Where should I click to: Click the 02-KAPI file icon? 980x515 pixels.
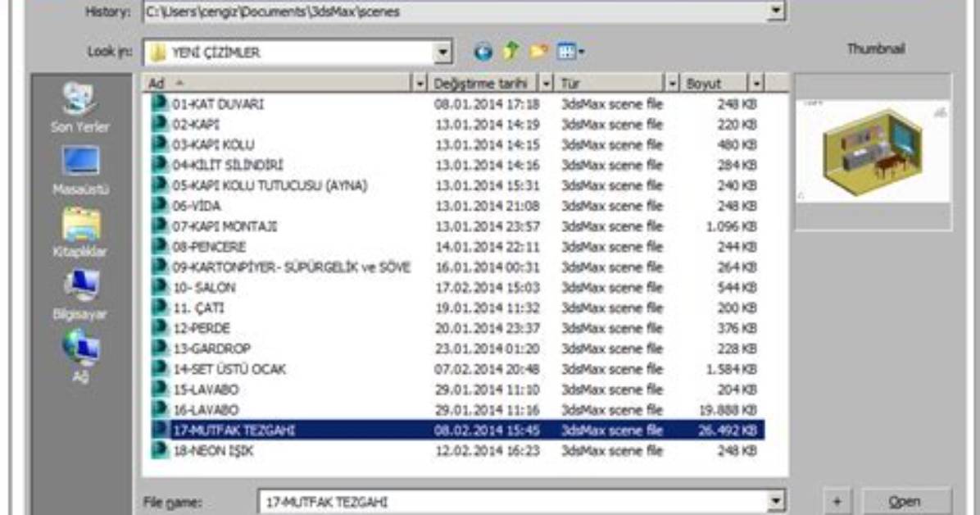coord(160,124)
